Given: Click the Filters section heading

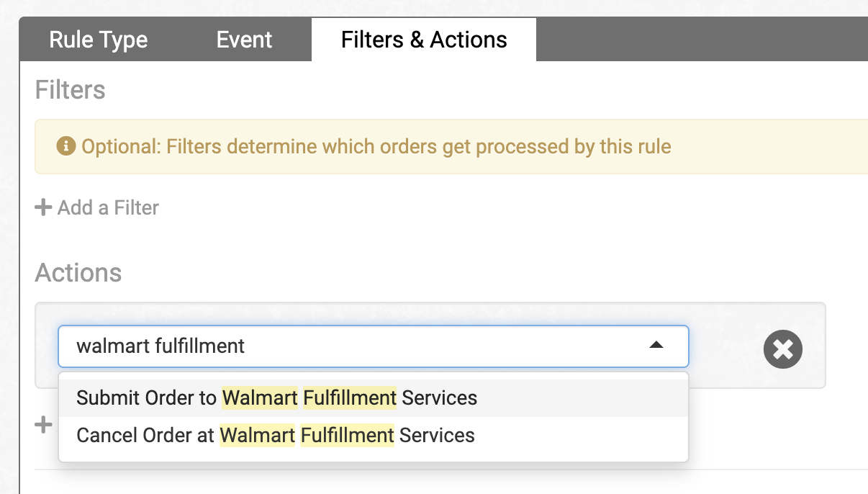Looking at the screenshot, I should [x=71, y=90].
